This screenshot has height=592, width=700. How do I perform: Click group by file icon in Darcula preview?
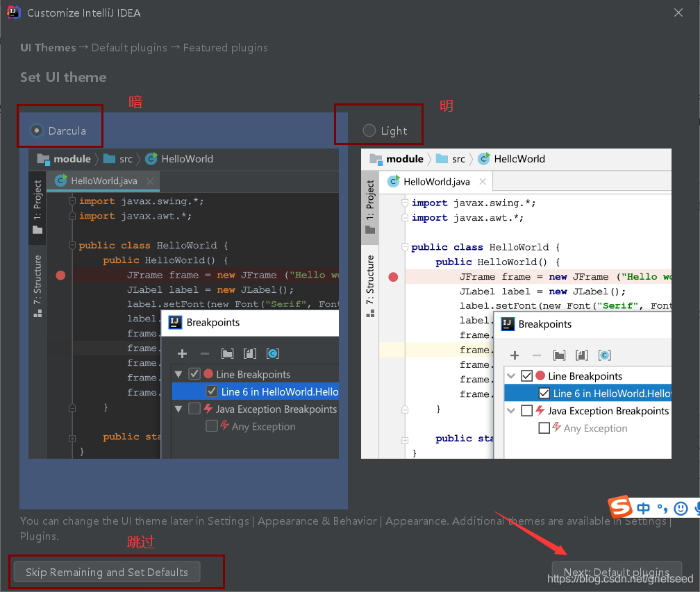click(x=250, y=354)
